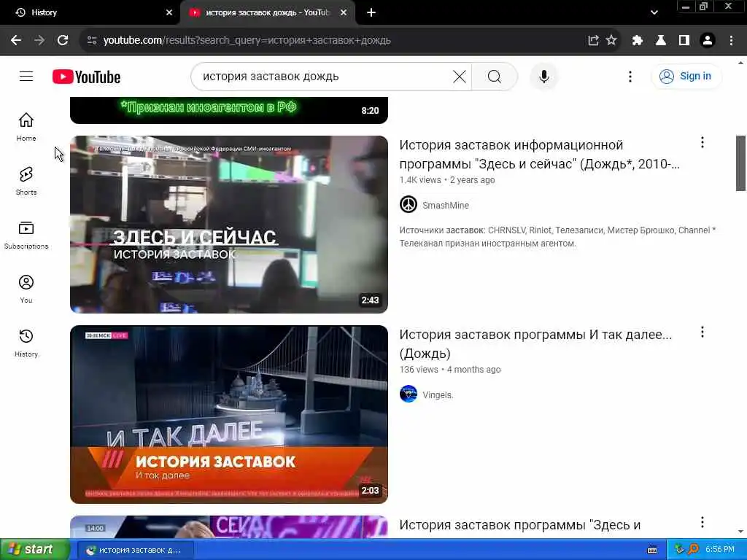Viewport: 747px width, 560px height.
Task: Reload the page with refresh icon
Action: (x=63, y=40)
